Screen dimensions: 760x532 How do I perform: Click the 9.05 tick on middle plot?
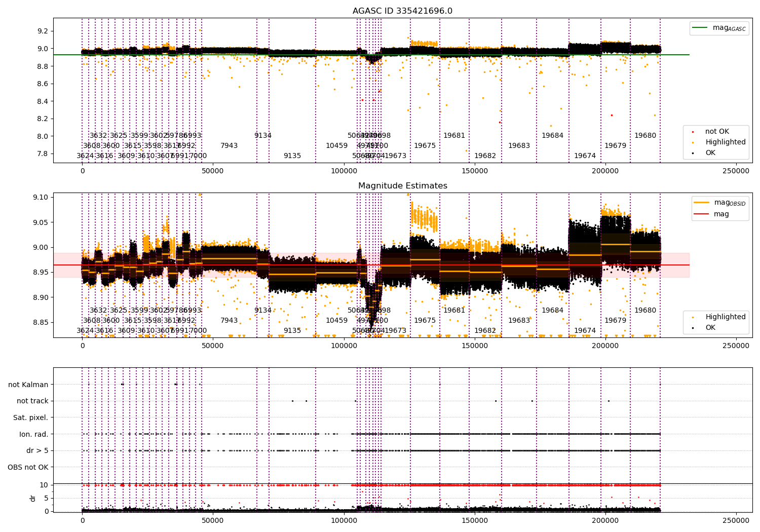pyautogui.click(x=41, y=223)
